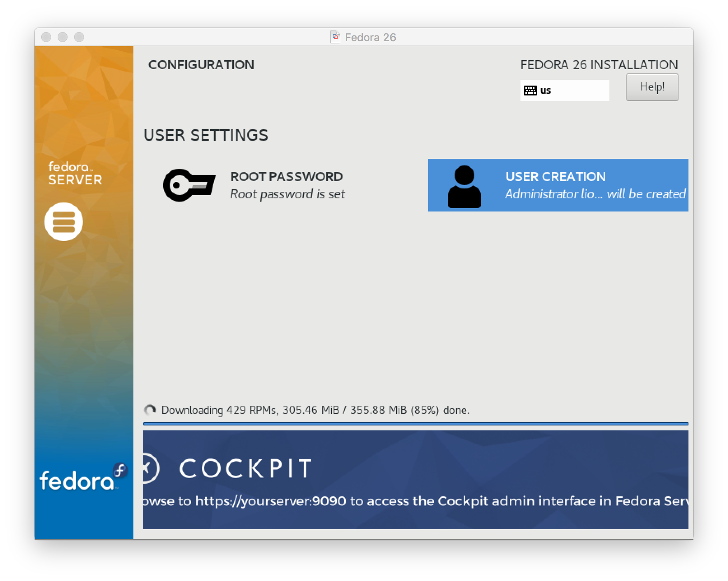The width and height of the screenshot is (728, 581).
Task: Click the 'USER SETTINGS' heading
Action: 206,135
